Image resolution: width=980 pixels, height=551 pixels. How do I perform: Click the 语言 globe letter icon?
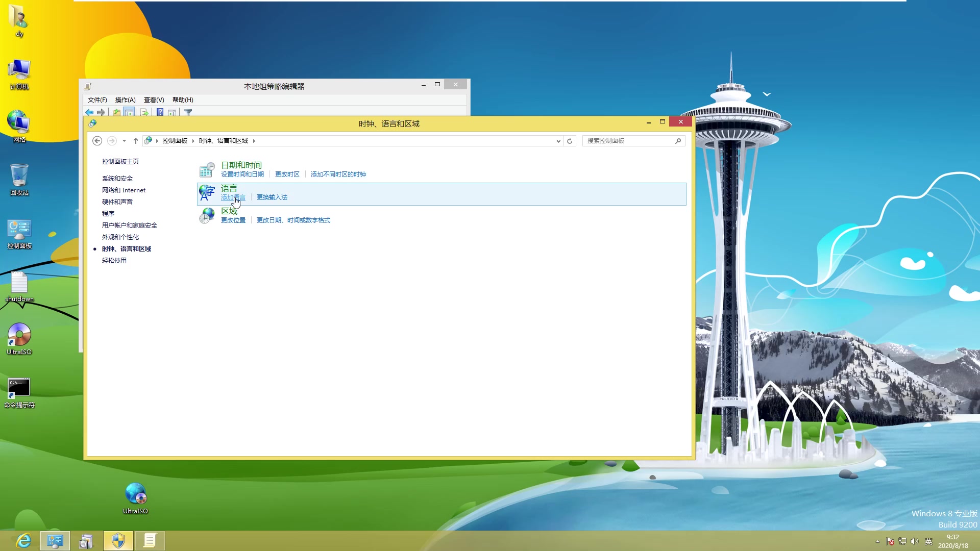pos(207,193)
